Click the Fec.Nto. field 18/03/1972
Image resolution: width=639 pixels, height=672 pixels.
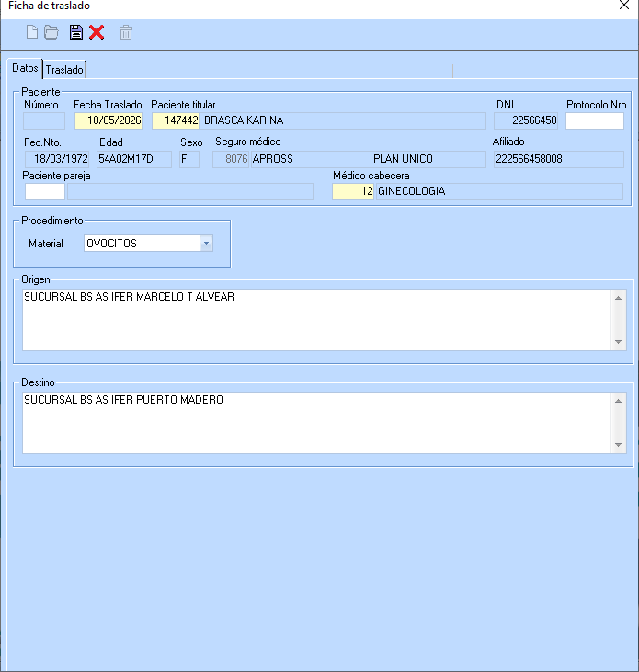coord(57,159)
